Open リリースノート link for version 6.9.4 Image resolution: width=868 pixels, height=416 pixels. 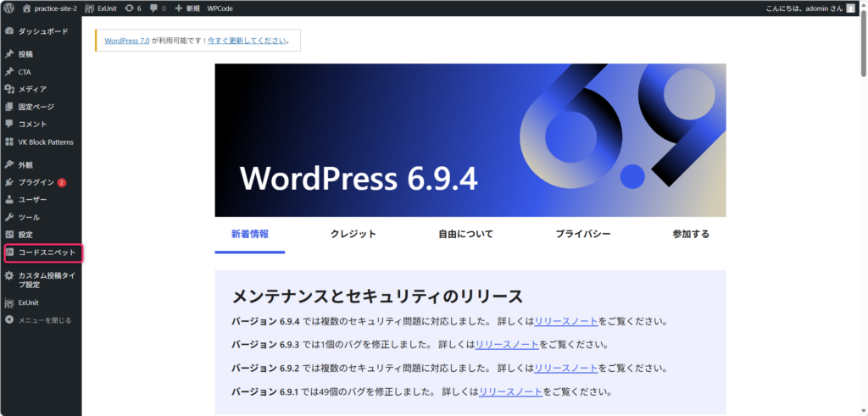click(x=565, y=321)
